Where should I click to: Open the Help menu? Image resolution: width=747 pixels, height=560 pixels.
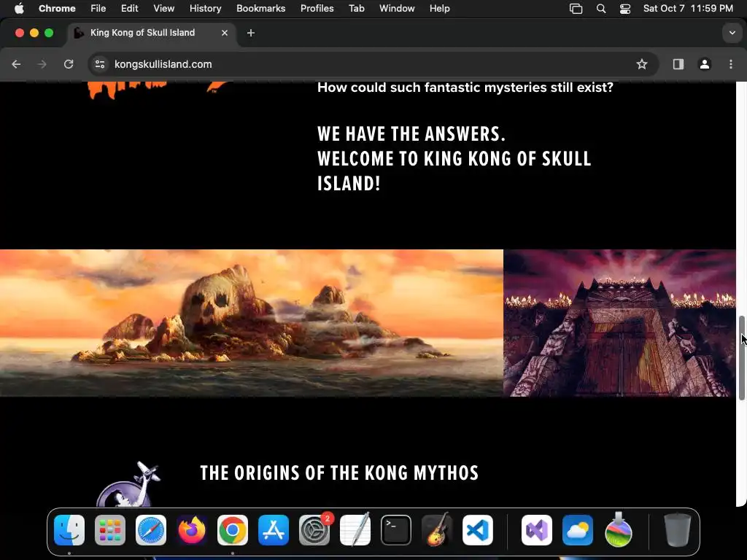(x=439, y=9)
